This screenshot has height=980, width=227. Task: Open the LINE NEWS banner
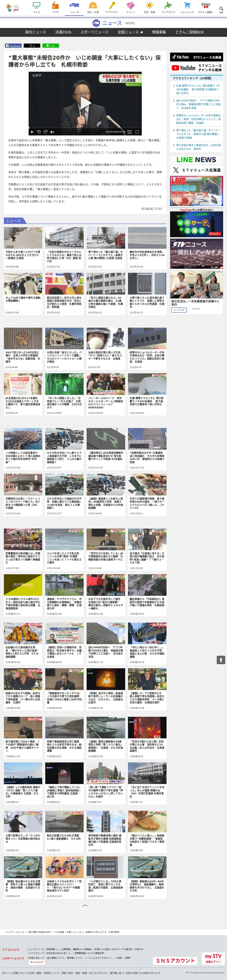point(197,160)
